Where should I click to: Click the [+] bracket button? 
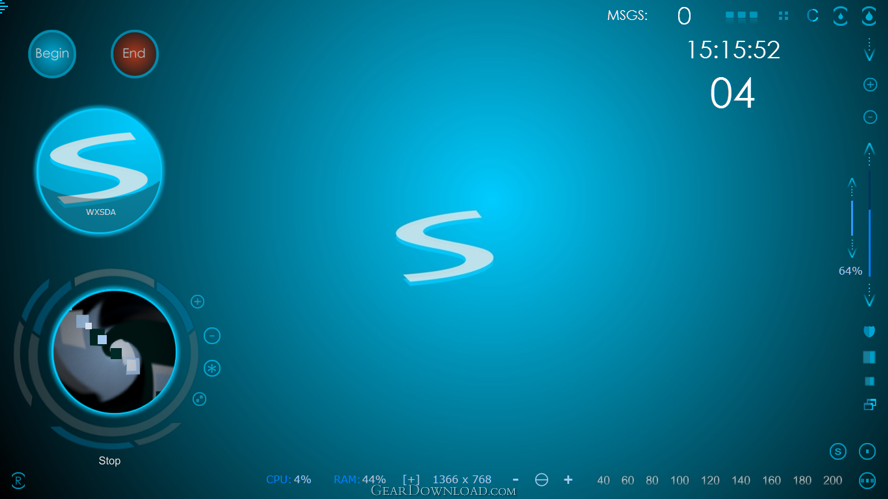pyautogui.click(x=411, y=480)
